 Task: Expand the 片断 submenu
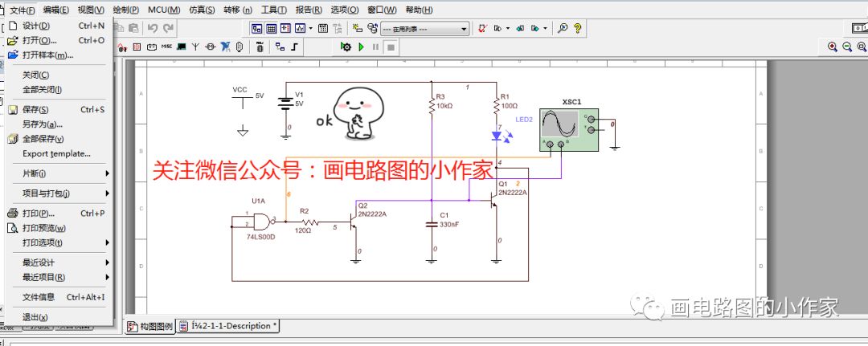[x=59, y=173]
